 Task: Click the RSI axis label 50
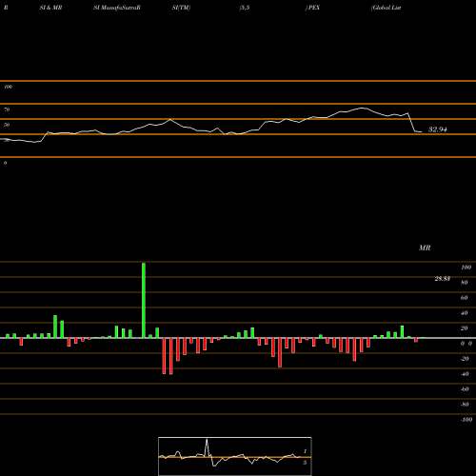pos(7,125)
